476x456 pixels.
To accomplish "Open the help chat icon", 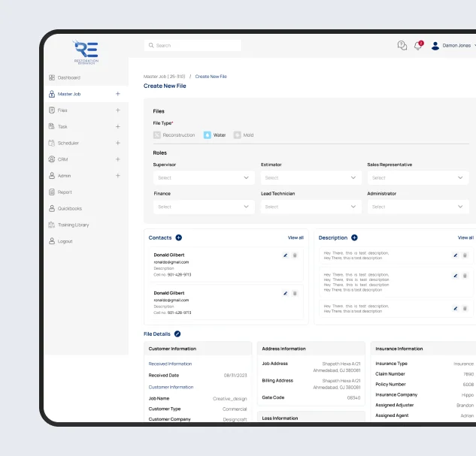I will click(x=402, y=46).
